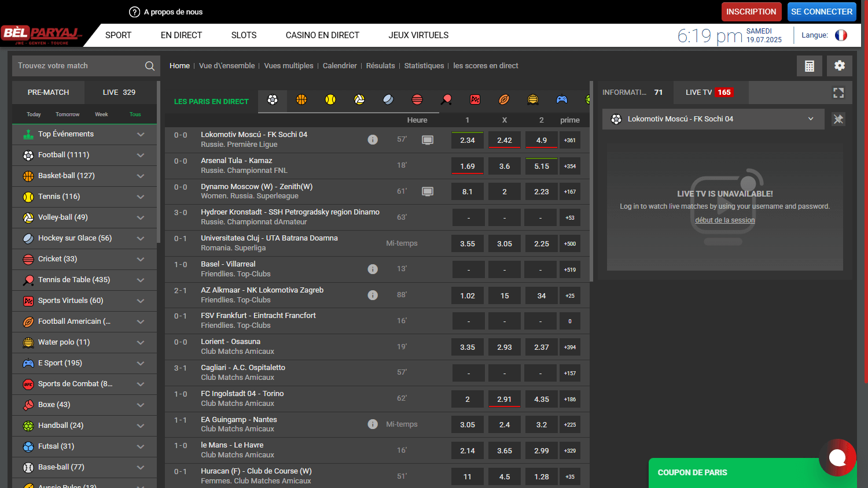Viewport: 868px width, 488px height.
Task: Expand the Football (1111) category
Action: click(140, 155)
